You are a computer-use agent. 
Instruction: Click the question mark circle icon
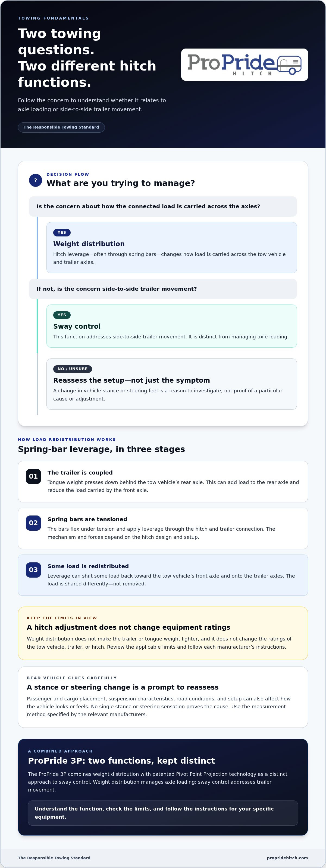35,180
